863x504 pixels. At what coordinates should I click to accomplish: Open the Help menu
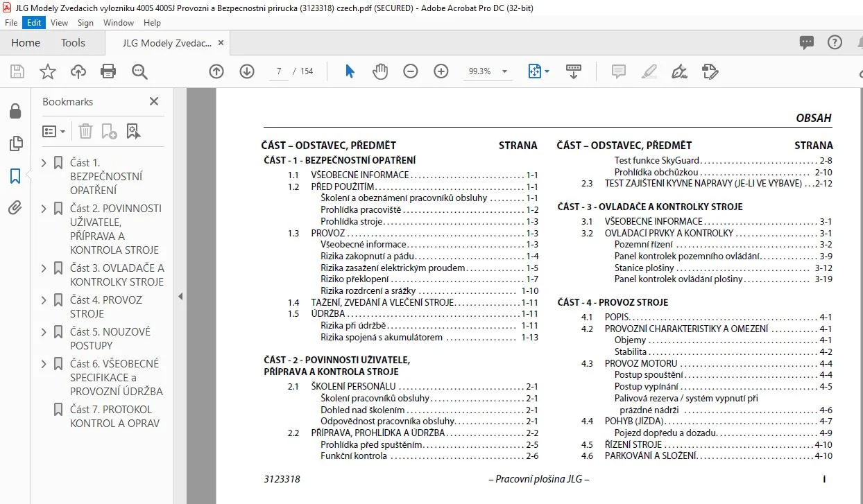[x=152, y=22]
